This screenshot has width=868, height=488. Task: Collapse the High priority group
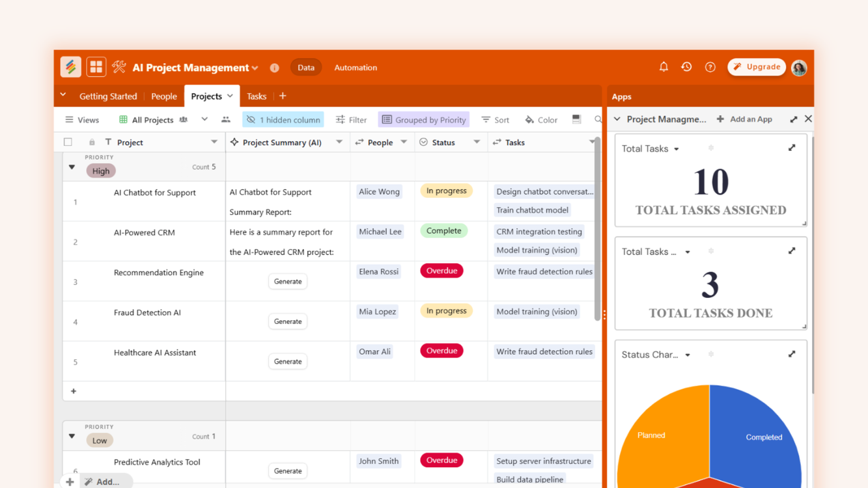72,167
